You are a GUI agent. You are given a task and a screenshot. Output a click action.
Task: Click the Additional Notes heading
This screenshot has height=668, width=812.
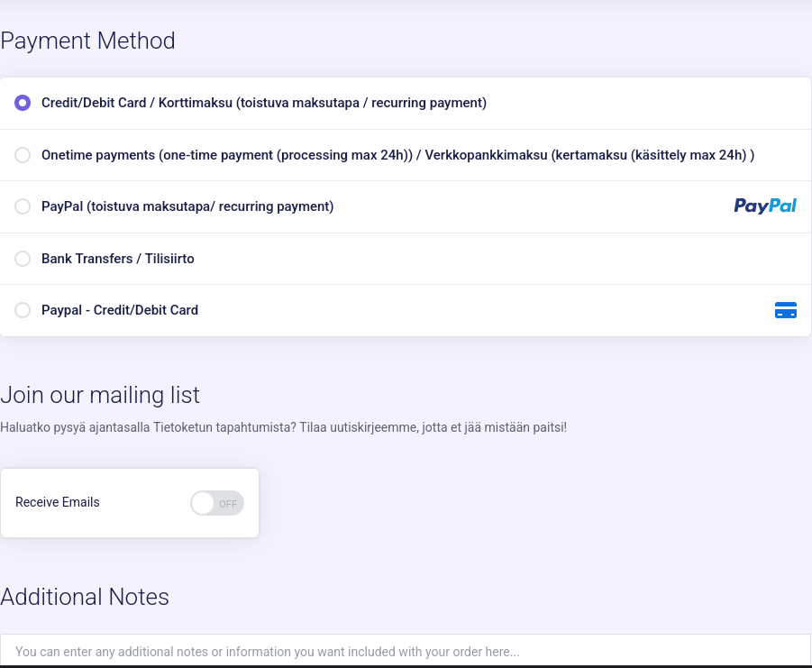pos(85,597)
